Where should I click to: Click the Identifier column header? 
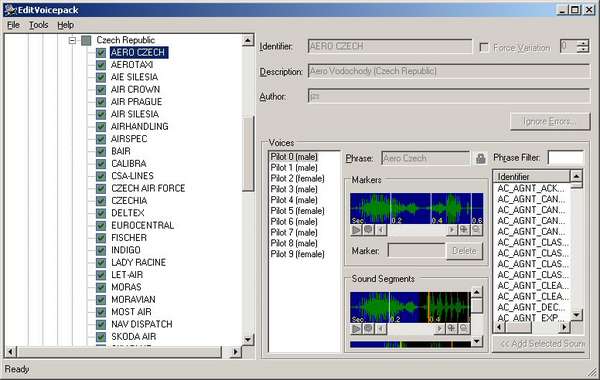[531, 176]
